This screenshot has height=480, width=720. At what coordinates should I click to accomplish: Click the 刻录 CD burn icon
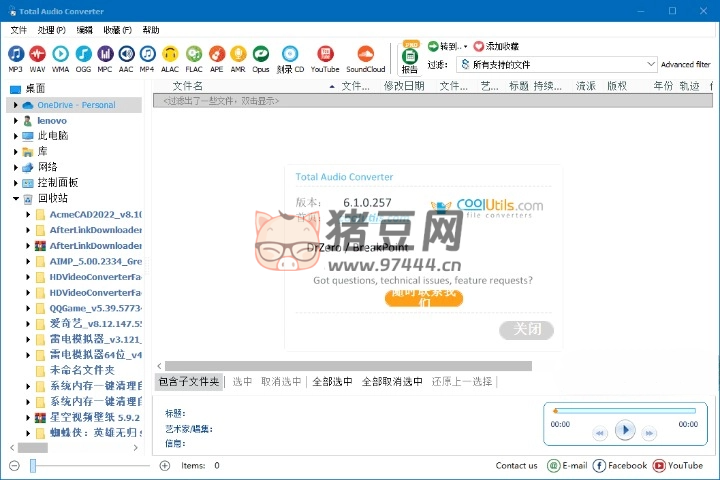(291, 54)
